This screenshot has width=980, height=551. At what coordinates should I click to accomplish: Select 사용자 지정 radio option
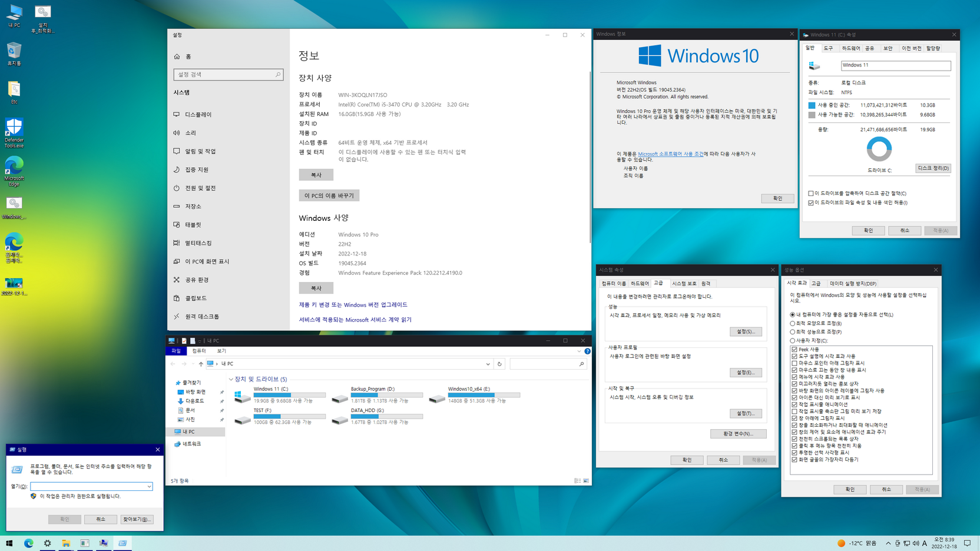[809, 341]
